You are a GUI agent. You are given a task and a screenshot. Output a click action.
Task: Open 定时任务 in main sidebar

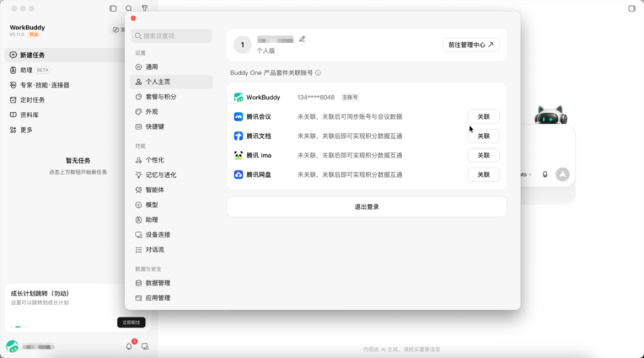pyautogui.click(x=64, y=100)
